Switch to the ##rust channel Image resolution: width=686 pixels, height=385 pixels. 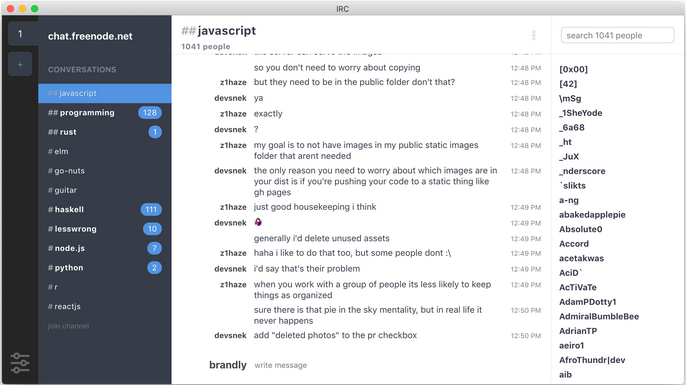tap(105, 132)
